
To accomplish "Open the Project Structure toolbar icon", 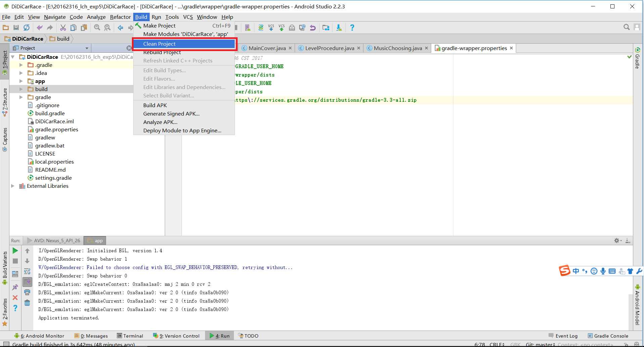I will click(326, 28).
